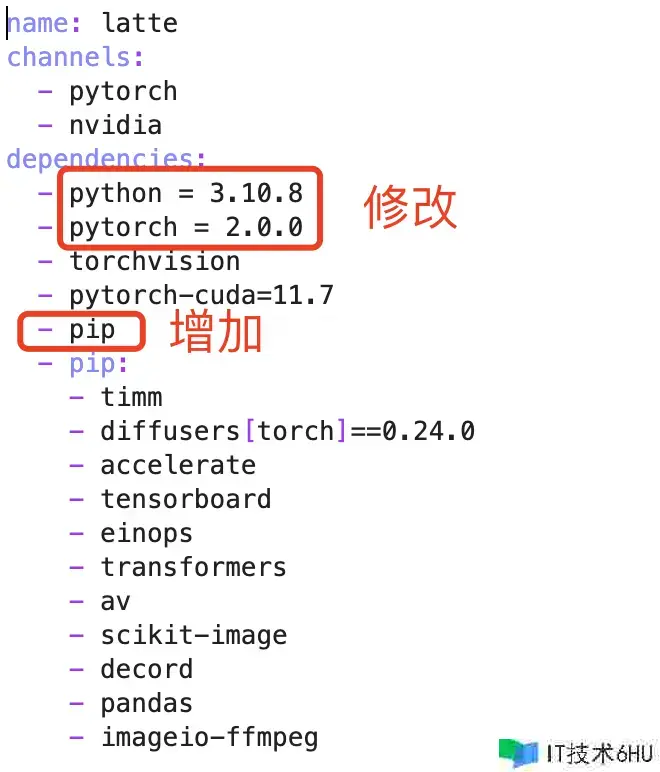The height and width of the screenshot is (772, 660).
Task: Click the 'transformers' package entry
Action: point(193,567)
